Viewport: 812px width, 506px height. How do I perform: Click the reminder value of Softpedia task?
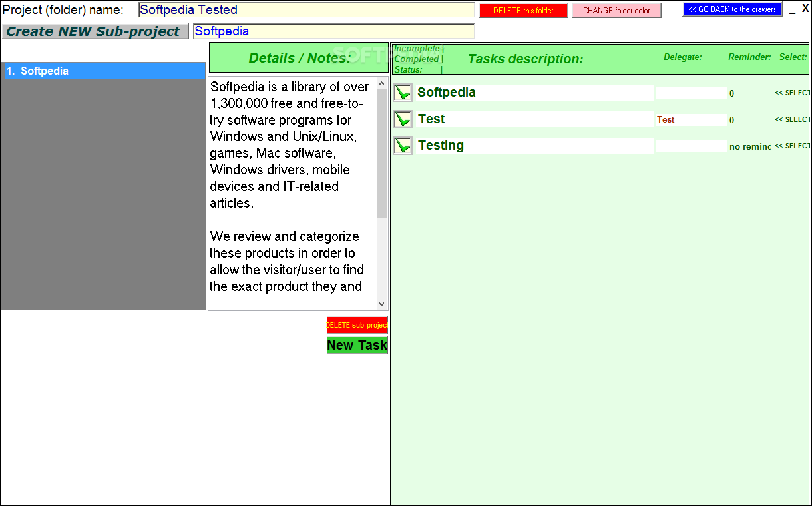732,93
